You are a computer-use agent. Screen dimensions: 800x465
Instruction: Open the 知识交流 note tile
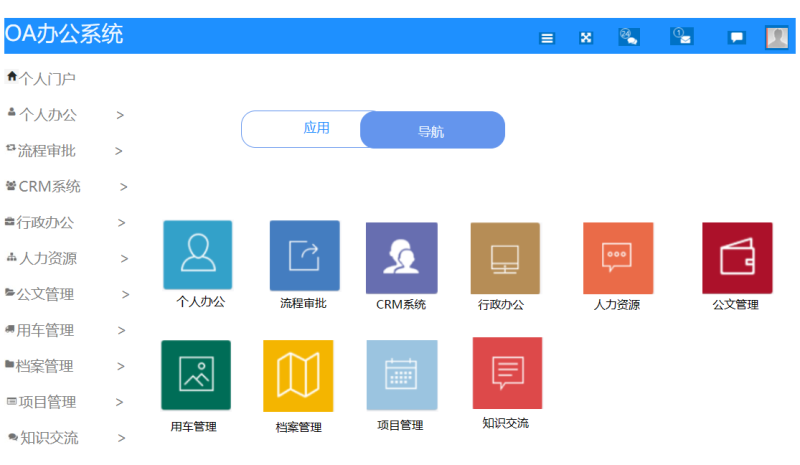(507, 373)
